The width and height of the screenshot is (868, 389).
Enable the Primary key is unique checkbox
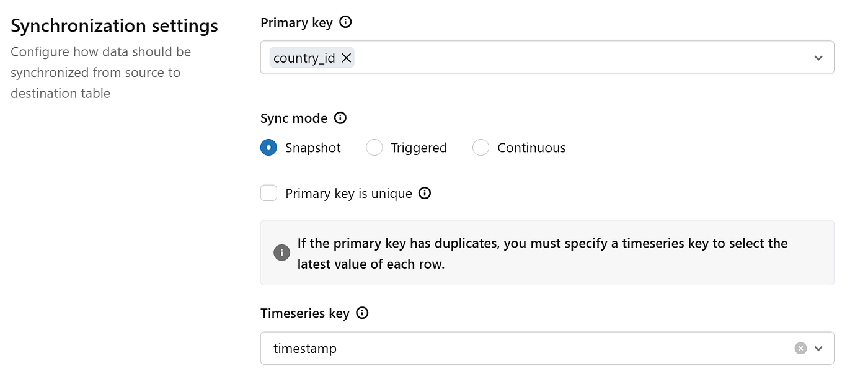[x=268, y=193]
